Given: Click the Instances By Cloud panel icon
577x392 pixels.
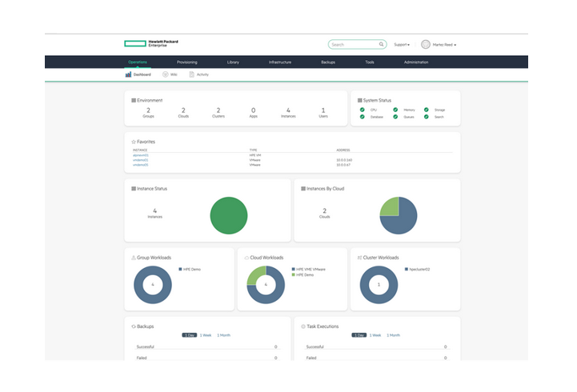Looking at the screenshot, I should click(x=303, y=189).
